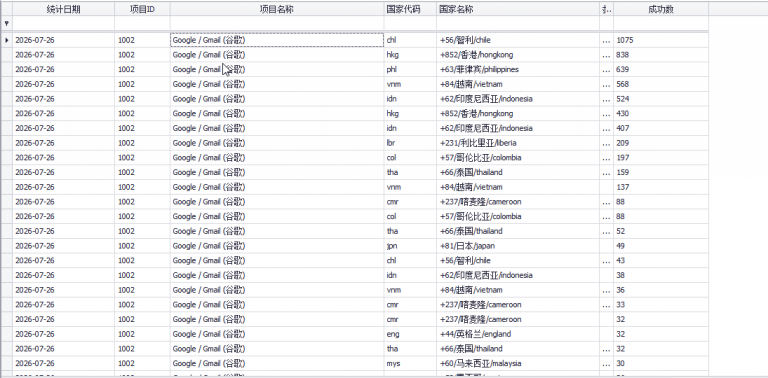Sort by the 统计日期 column header
The height and width of the screenshot is (378, 768).
pos(64,9)
